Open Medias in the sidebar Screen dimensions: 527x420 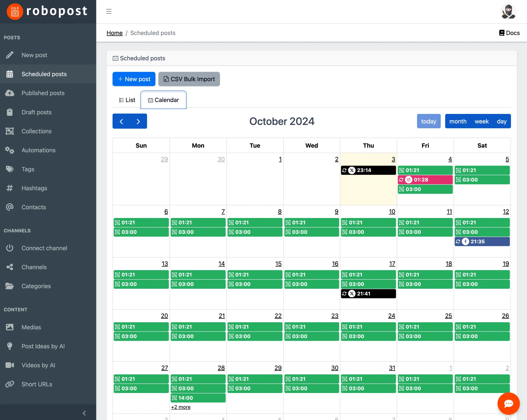point(48,327)
